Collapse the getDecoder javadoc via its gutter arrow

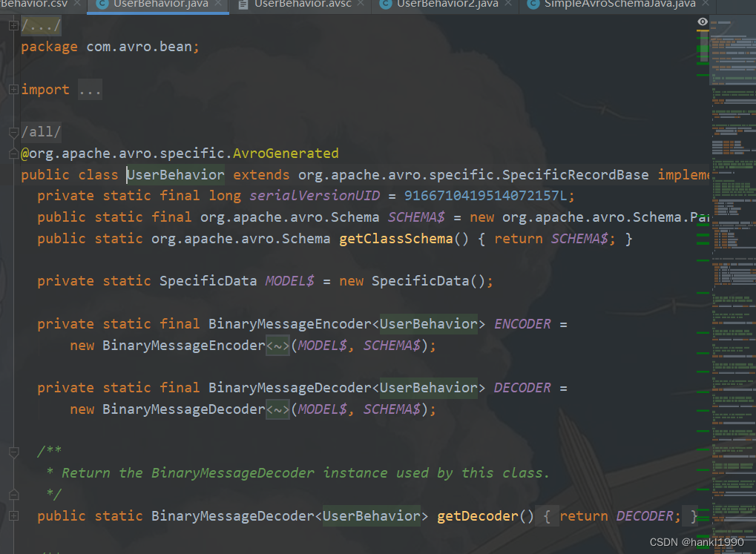click(x=13, y=451)
